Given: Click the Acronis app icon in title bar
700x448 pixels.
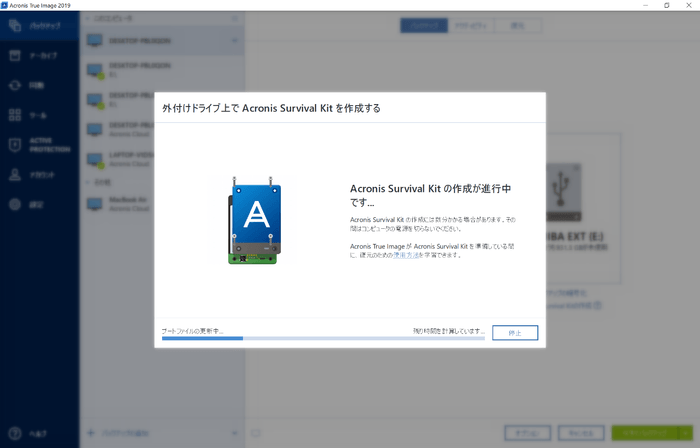Looking at the screenshot, I should tap(4, 5).
